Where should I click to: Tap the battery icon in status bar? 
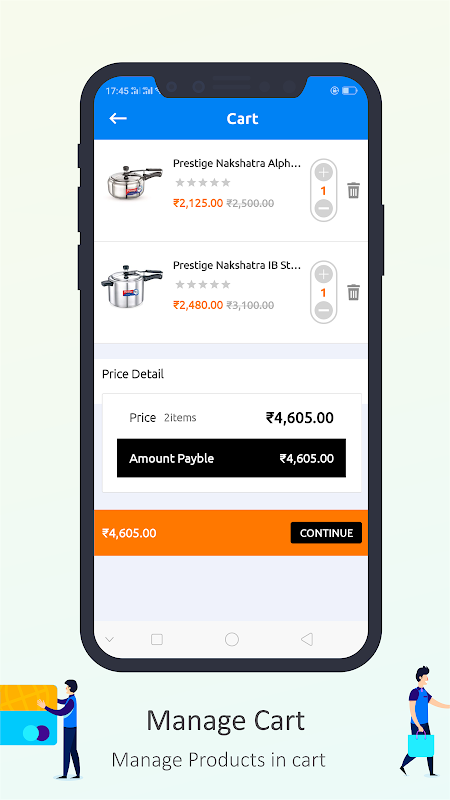(349, 91)
